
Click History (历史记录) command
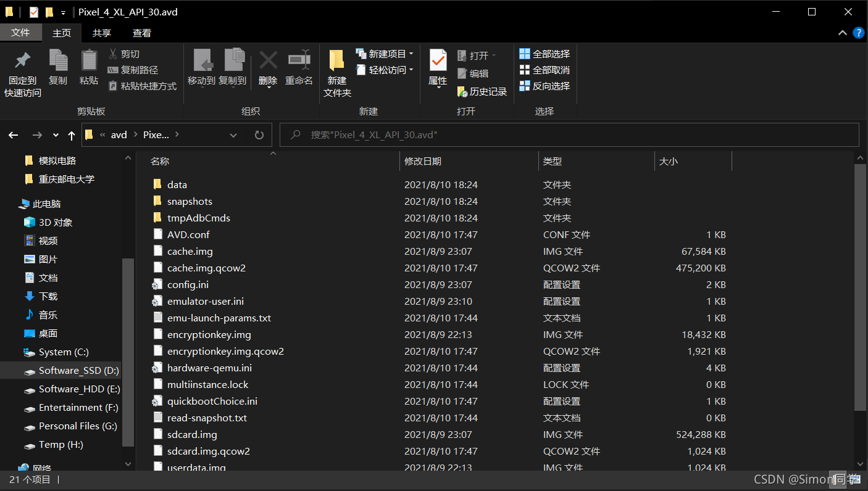coord(482,92)
